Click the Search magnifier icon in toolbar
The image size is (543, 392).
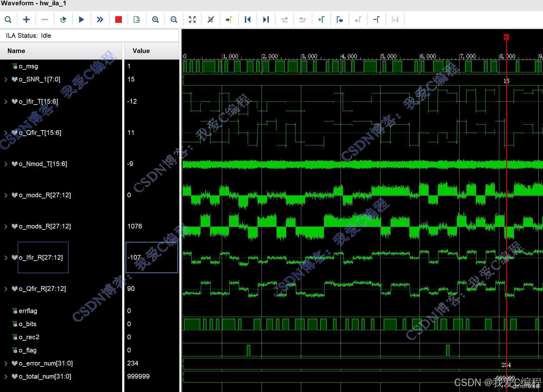8,20
